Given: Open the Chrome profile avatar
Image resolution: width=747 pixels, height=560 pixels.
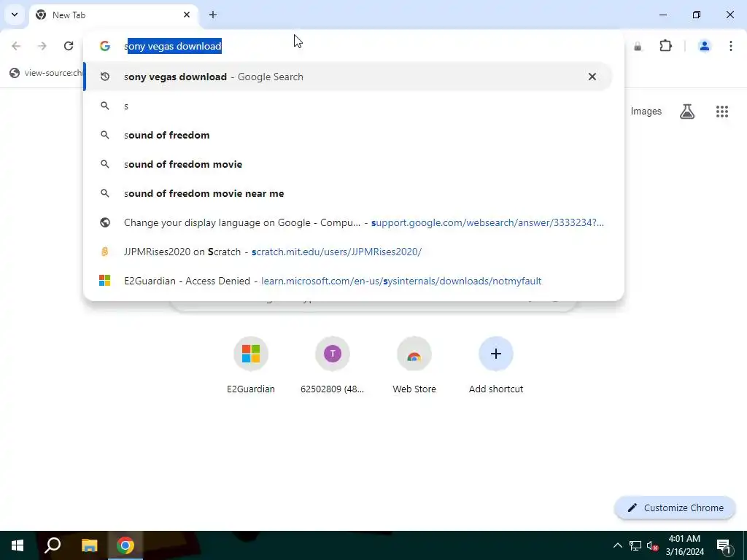Looking at the screenshot, I should point(704,46).
